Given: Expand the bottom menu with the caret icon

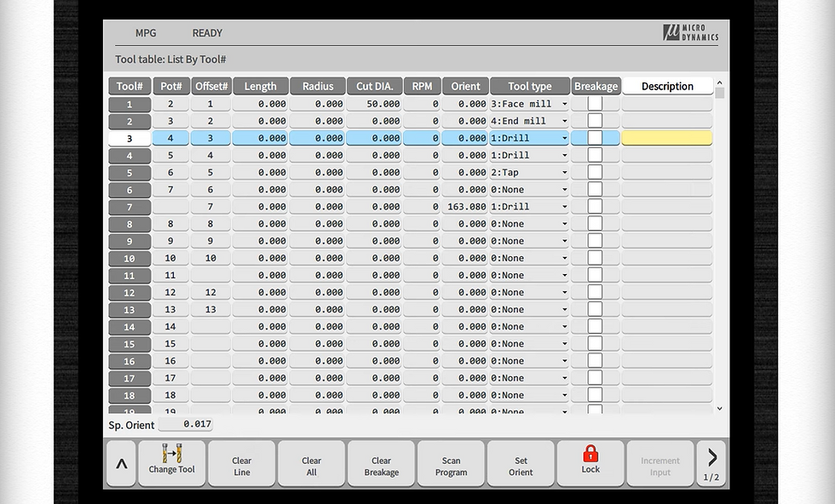Looking at the screenshot, I should pos(121,463).
